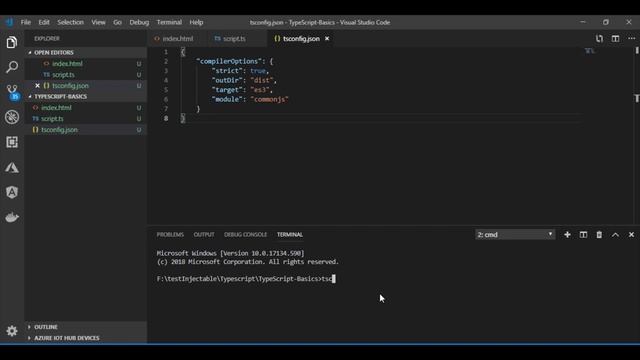The width and height of the screenshot is (640, 360).
Task: Open the Angular icon in activity bar
Action: [12, 192]
